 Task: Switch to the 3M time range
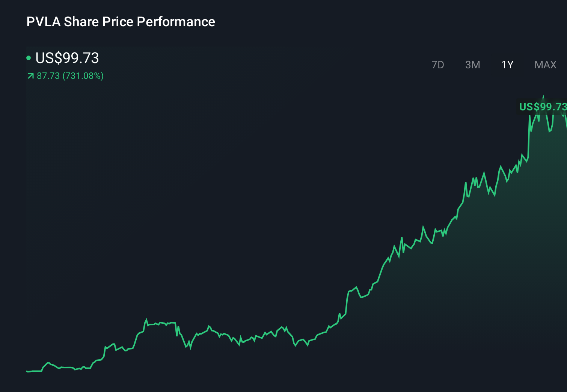tap(472, 65)
